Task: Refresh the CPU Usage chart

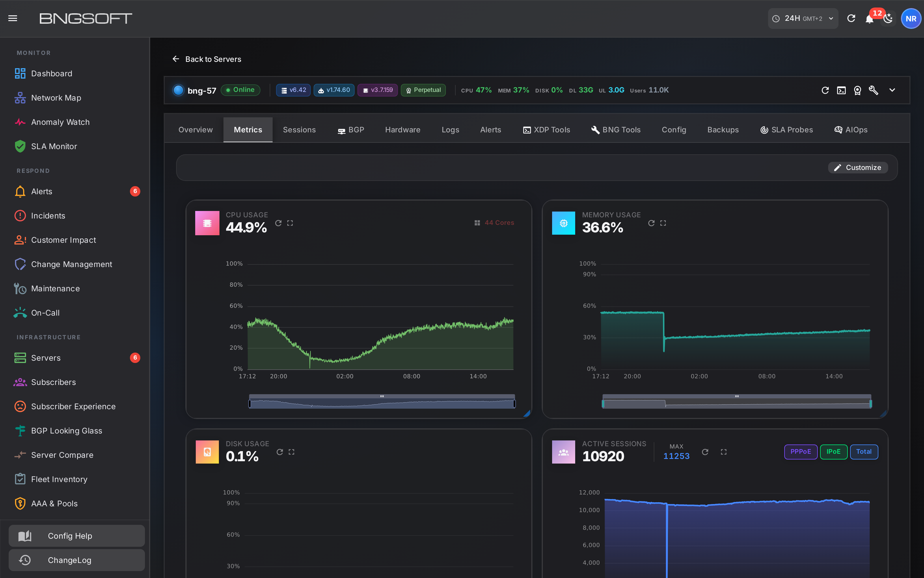Action: 278,223
